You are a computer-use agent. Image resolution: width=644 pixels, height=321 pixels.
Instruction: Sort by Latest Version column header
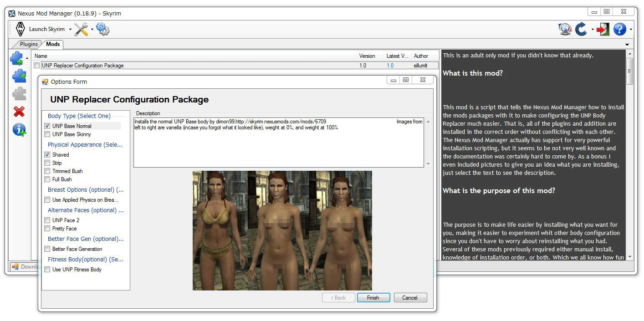tap(398, 56)
